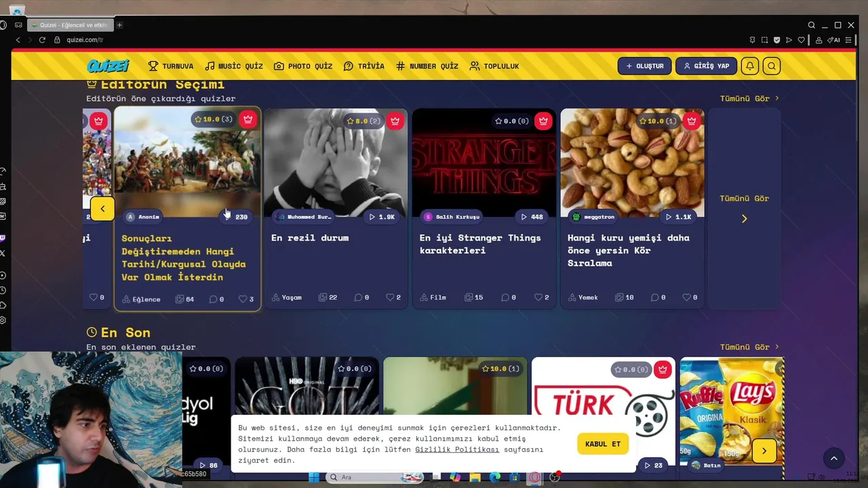
Task: Open Number Quiz section
Action: coord(427,66)
